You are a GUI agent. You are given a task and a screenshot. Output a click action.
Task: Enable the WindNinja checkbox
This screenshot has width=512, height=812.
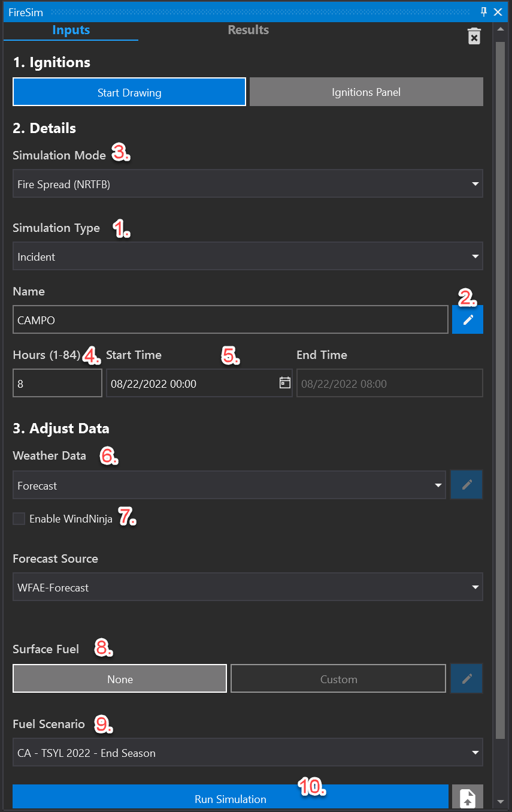(x=19, y=519)
